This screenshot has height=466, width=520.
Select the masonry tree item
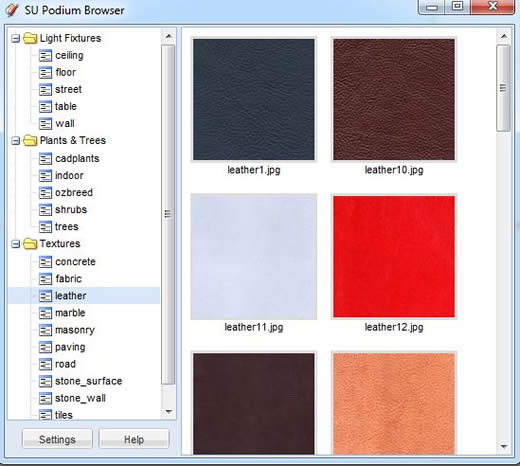pyautogui.click(x=75, y=330)
